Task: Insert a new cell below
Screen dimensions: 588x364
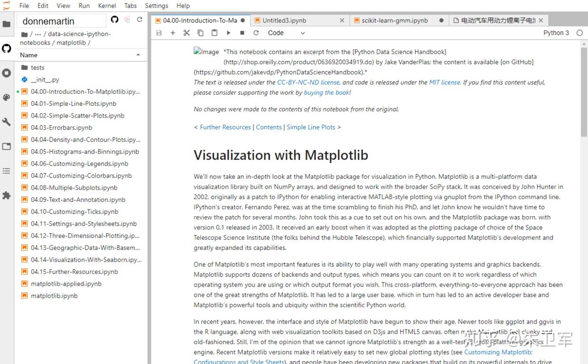Action: pos(172,33)
